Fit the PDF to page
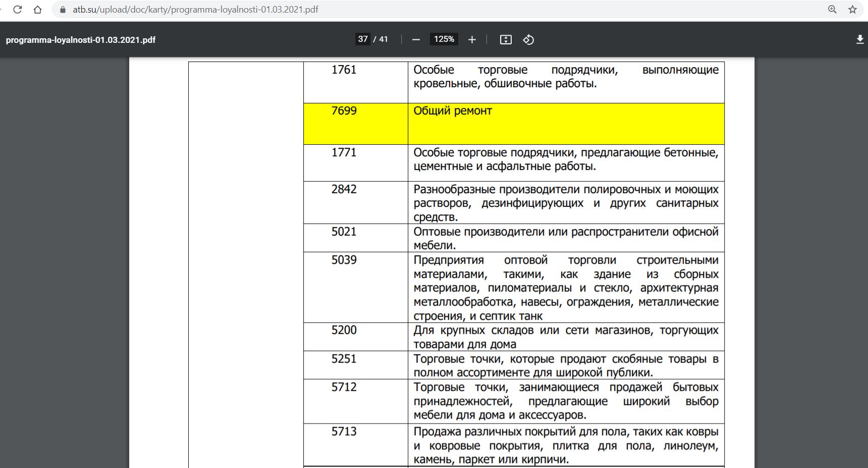Viewport: 868px width, 468px height. [506, 39]
